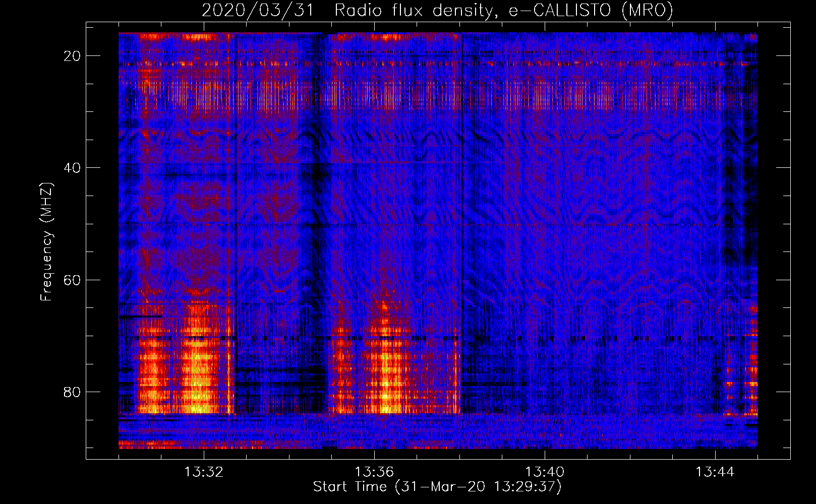This screenshot has height=504, width=816.
Task: Click the '13:36' time tick label
Action: point(374,472)
